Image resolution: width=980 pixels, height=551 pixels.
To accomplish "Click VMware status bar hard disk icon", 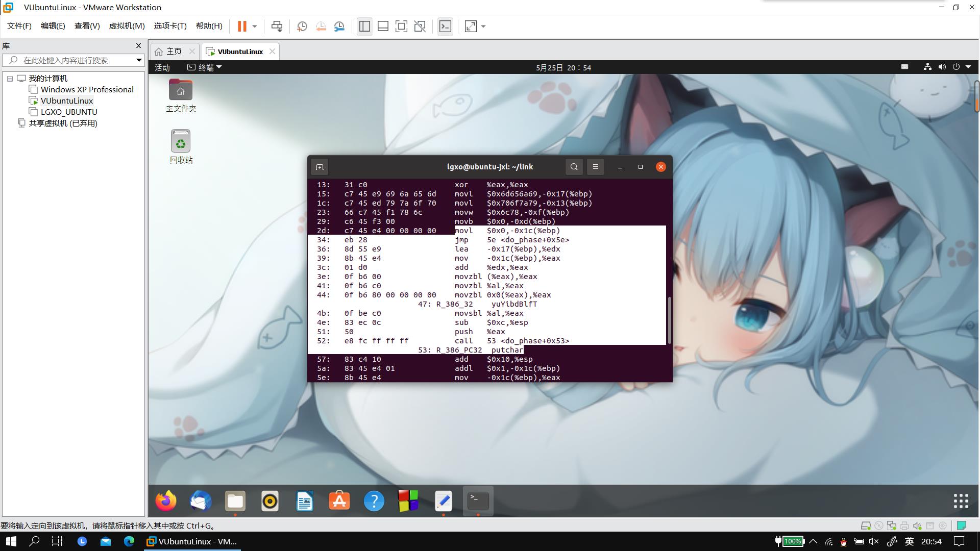I will point(866,525).
